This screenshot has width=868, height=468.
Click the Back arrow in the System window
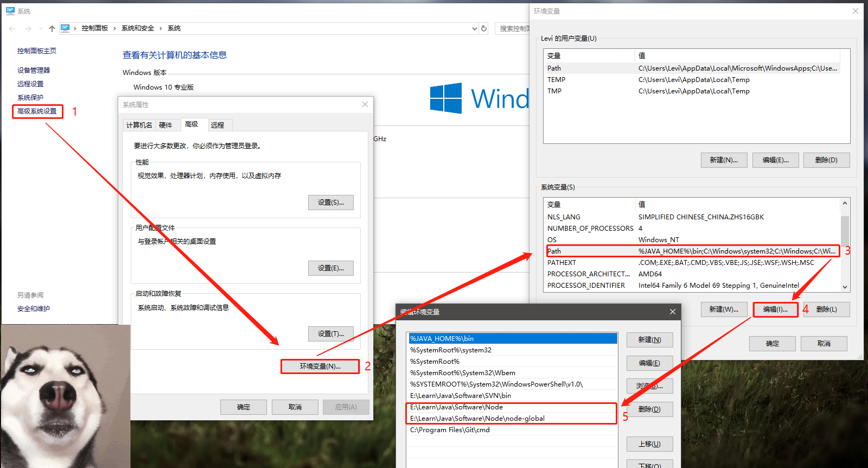[x=12, y=29]
